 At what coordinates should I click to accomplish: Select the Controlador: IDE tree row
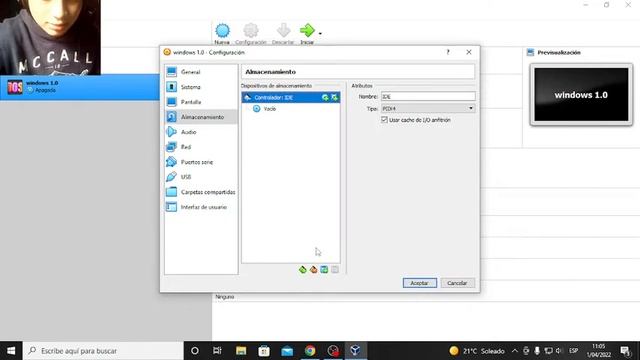click(x=291, y=98)
